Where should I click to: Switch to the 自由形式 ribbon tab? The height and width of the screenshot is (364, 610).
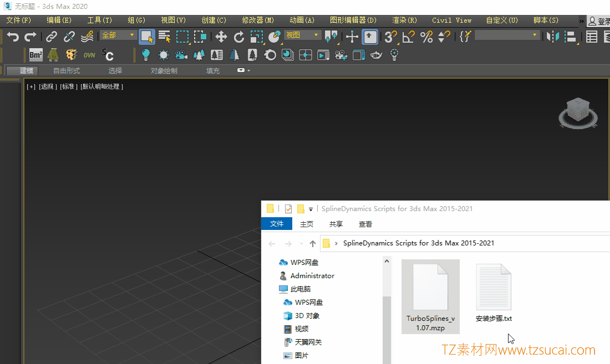pos(67,71)
